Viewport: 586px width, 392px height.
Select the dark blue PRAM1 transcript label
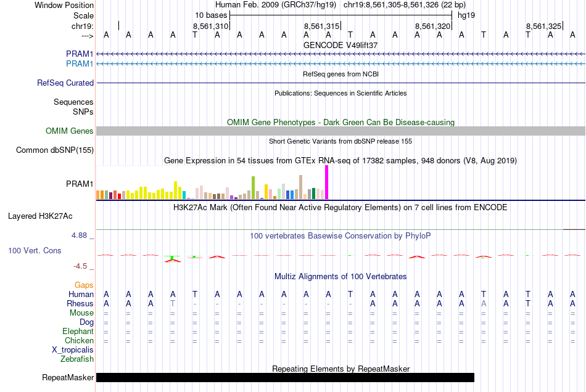[x=80, y=54]
